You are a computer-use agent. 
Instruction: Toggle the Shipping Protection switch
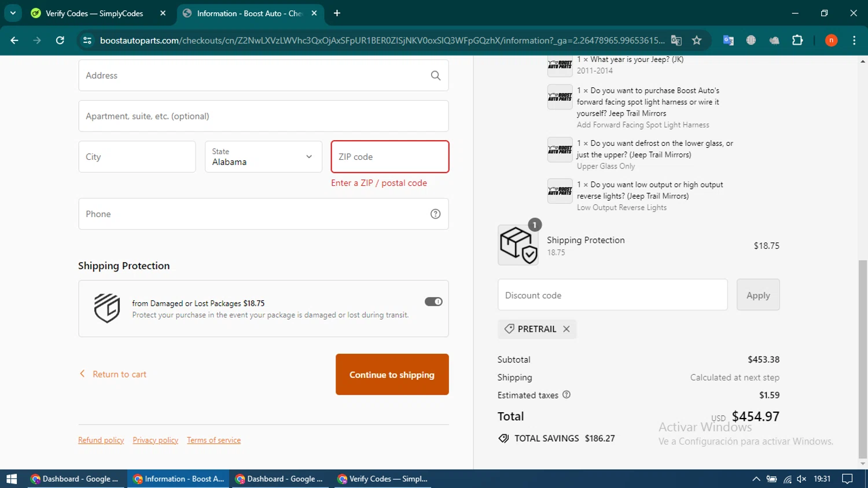(x=433, y=302)
